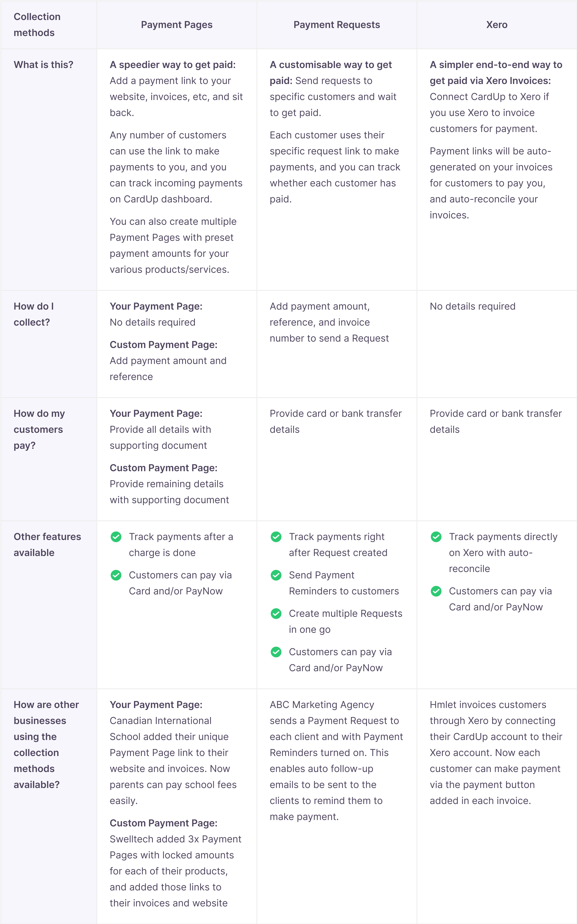Viewport: 577px width, 924px height.
Task: Select the "Payment Pages" column header
Action: click(177, 25)
